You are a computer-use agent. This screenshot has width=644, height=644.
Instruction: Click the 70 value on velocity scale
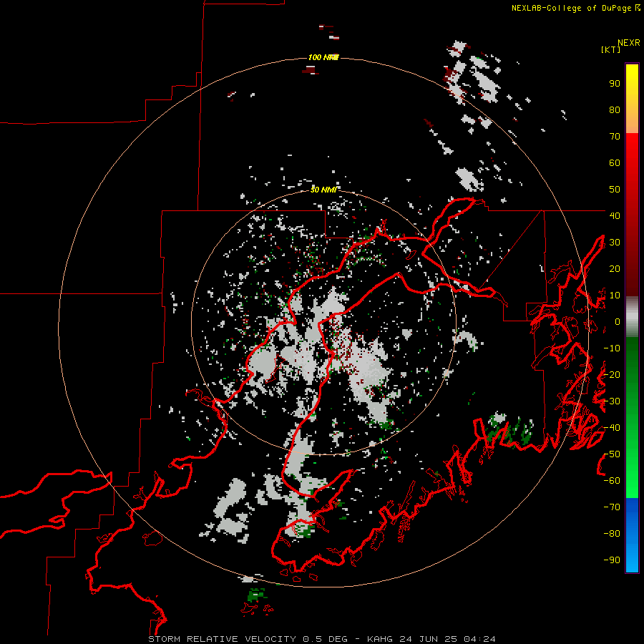coord(615,137)
